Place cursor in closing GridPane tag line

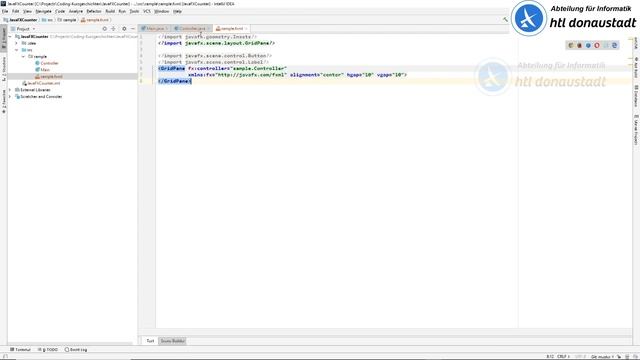coord(175,81)
